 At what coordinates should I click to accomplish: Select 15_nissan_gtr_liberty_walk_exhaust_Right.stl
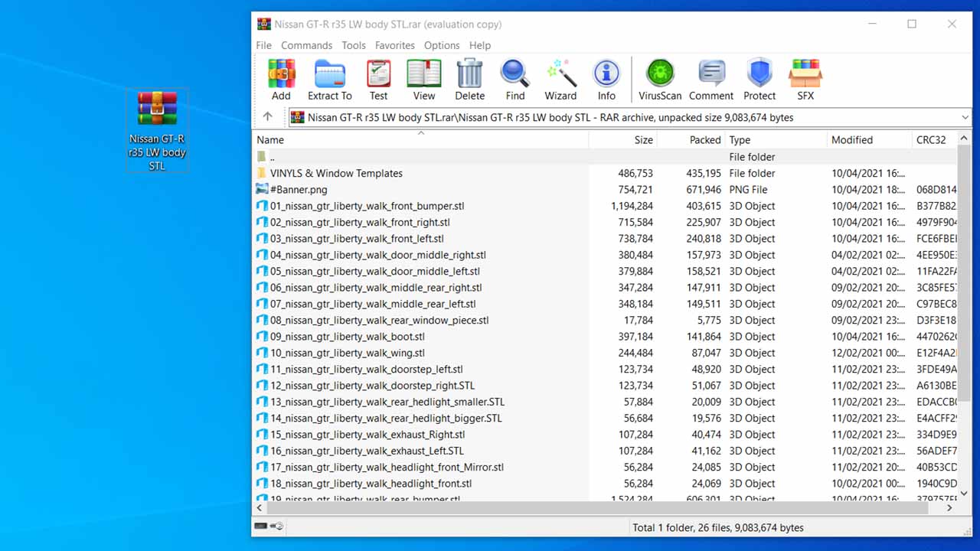pos(605,435)
